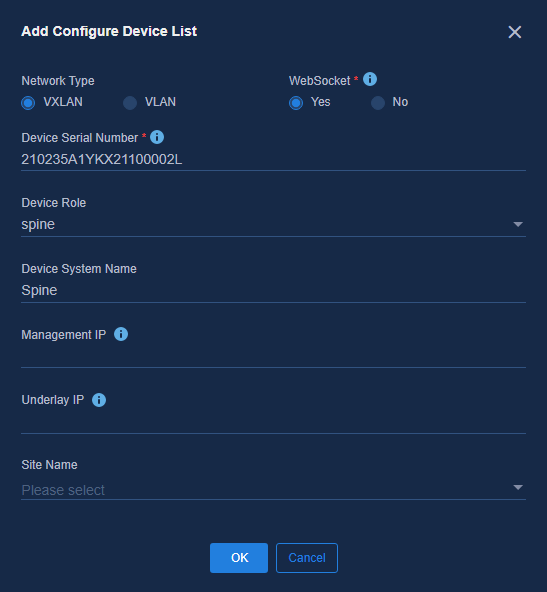The width and height of the screenshot is (547, 592).
Task: Click the empty Underlay IP field
Action: [273, 423]
